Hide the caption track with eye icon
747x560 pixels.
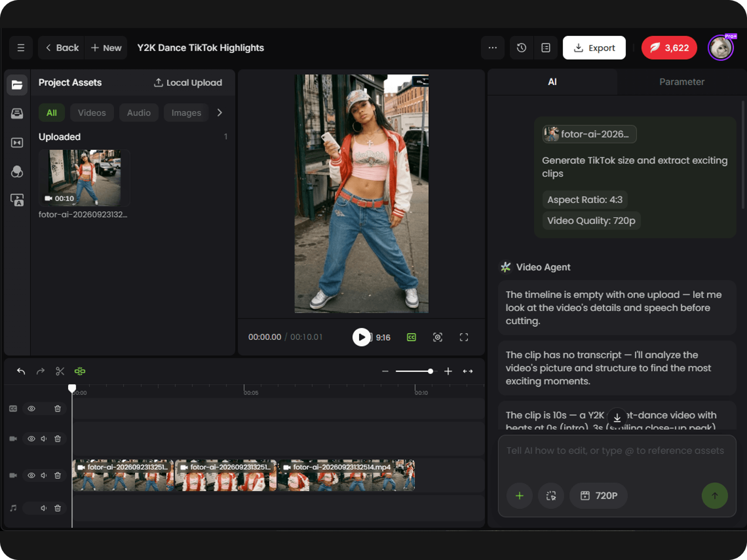[31, 408]
